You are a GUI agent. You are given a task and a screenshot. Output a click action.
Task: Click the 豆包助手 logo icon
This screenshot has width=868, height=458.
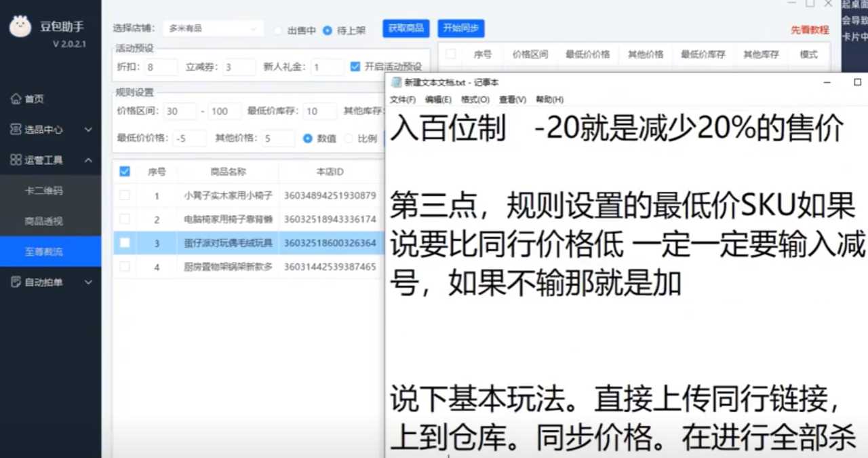[x=20, y=27]
